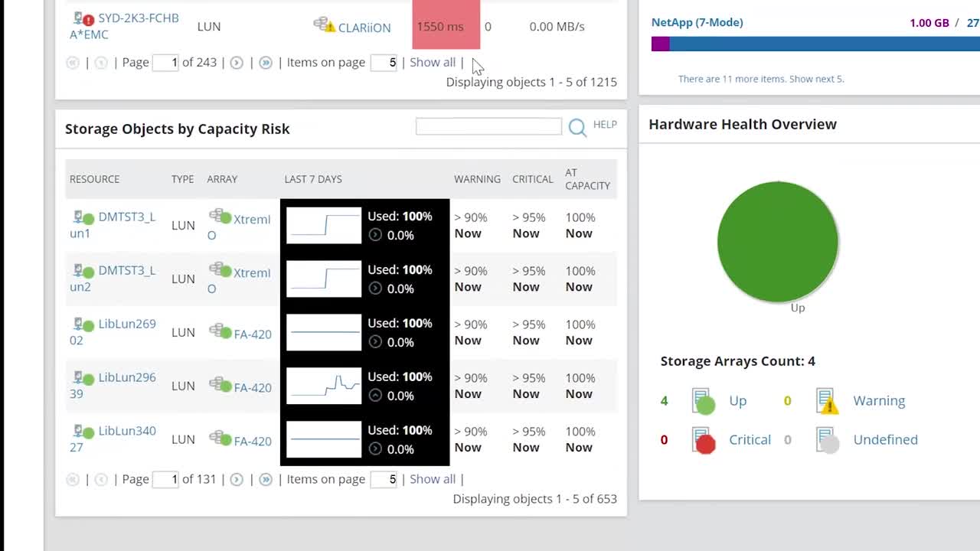The width and height of the screenshot is (980, 551).
Task: Click the Up status icon in Hardware Health
Action: 704,401
